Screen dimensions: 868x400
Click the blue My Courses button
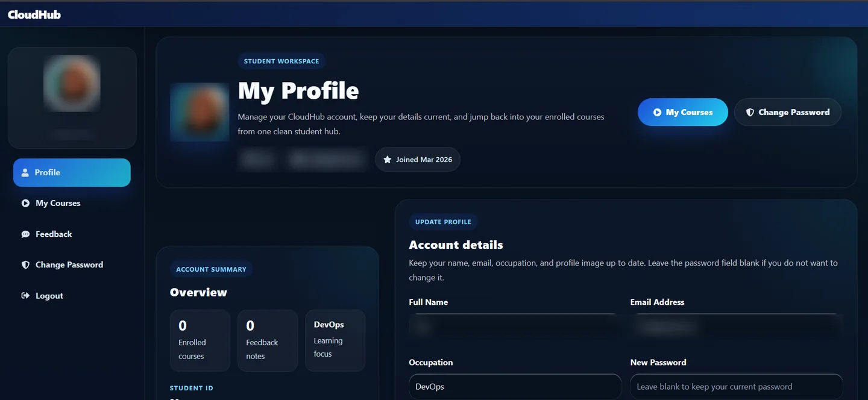pyautogui.click(x=682, y=112)
